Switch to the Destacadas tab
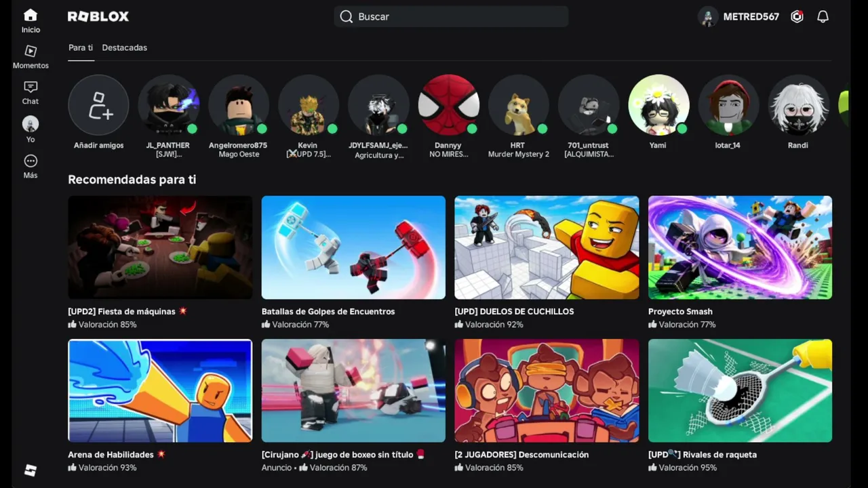868x488 pixels. click(125, 47)
